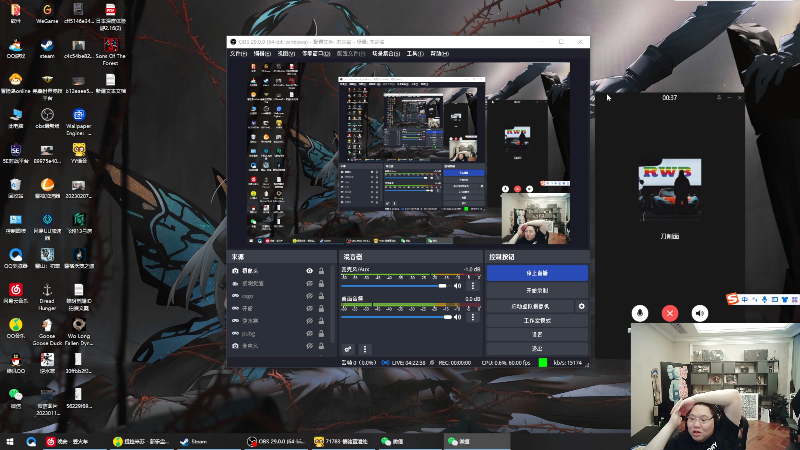
Task: Mute the 麦克风/Aux speaker icon
Action: 457,286
